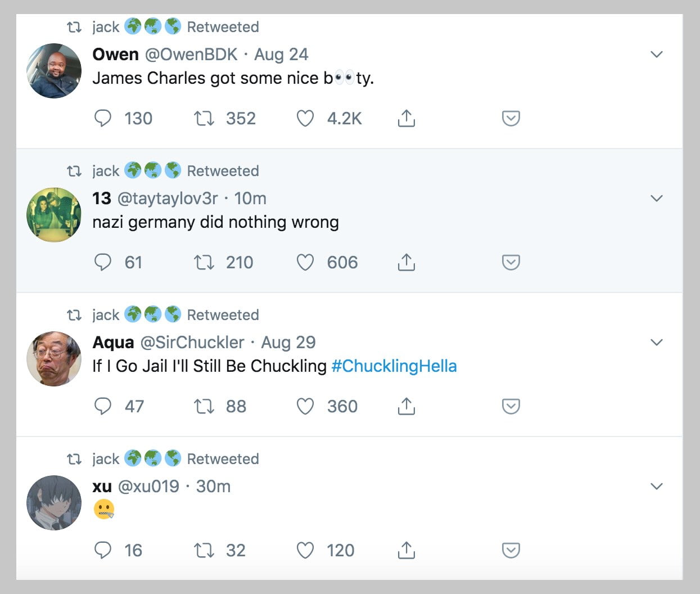Like Aqua's @SirChuckler tweet
The height and width of the screenshot is (594, 700).
click(305, 406)
